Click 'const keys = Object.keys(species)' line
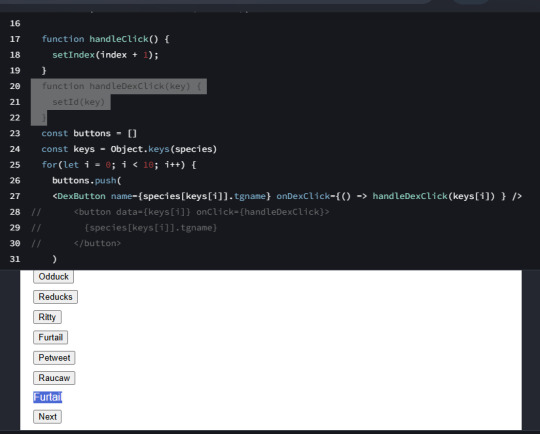540x434 pixels. click(129, 149)
